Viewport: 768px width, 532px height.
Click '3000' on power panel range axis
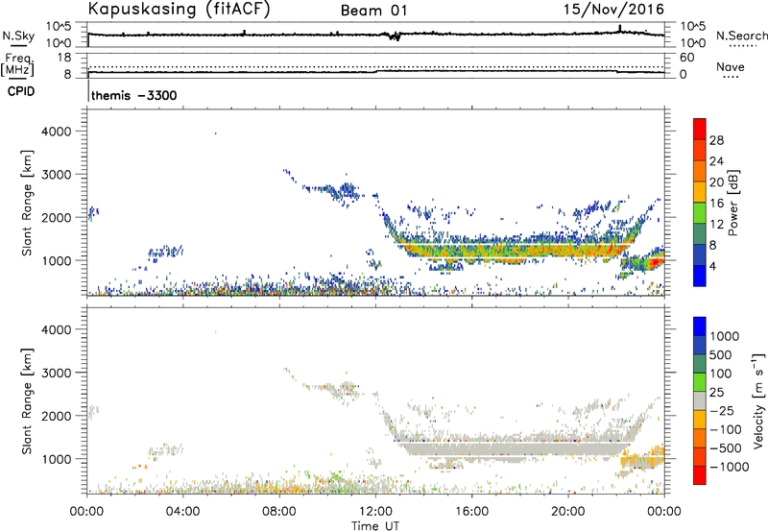coord(57,175)
